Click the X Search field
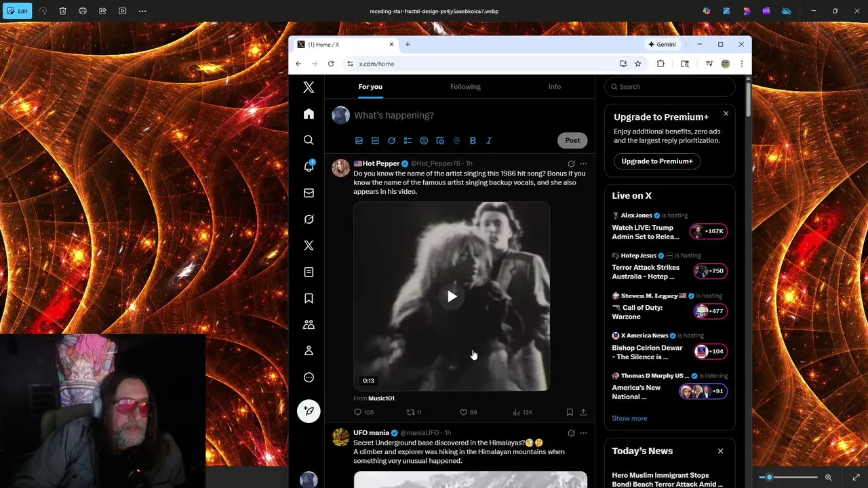 (x=669, y=87)
